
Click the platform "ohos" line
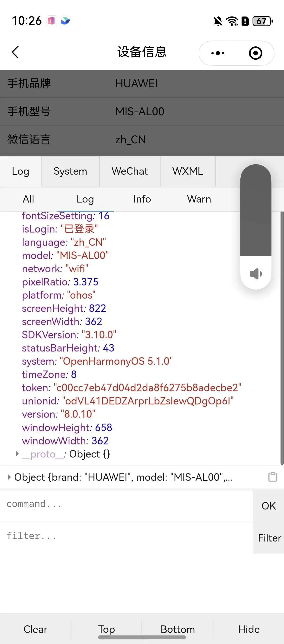tap(59, 295)
